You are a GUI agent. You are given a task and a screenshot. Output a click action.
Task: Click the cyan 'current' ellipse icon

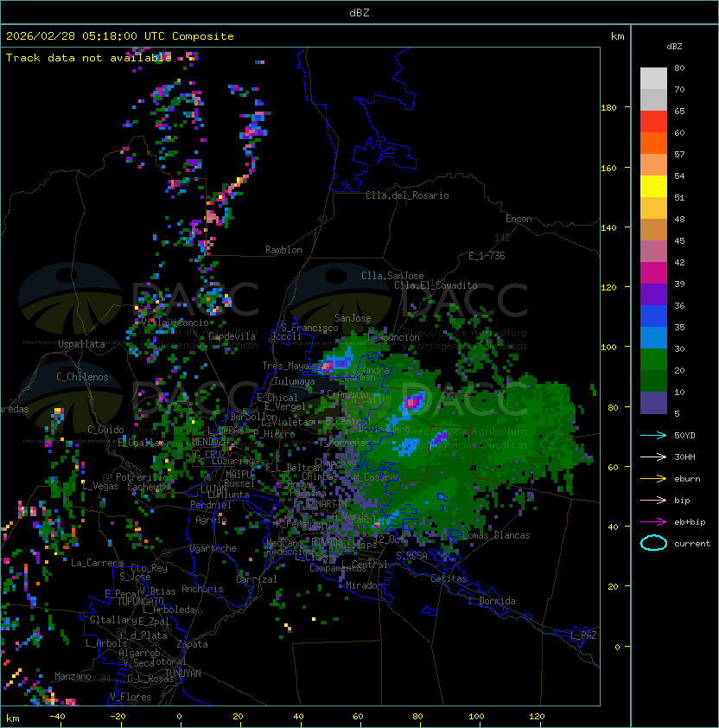(x=653, y=543)
